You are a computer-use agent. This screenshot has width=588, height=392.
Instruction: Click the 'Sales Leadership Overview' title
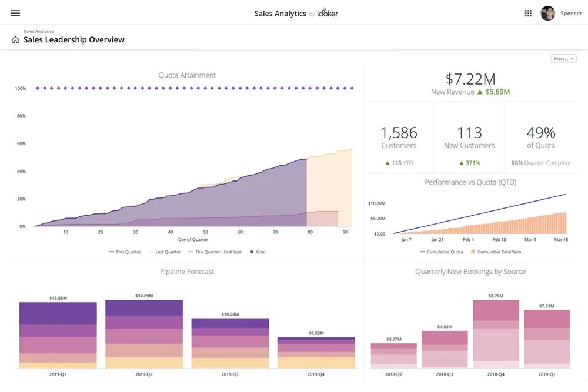[73, 39]
